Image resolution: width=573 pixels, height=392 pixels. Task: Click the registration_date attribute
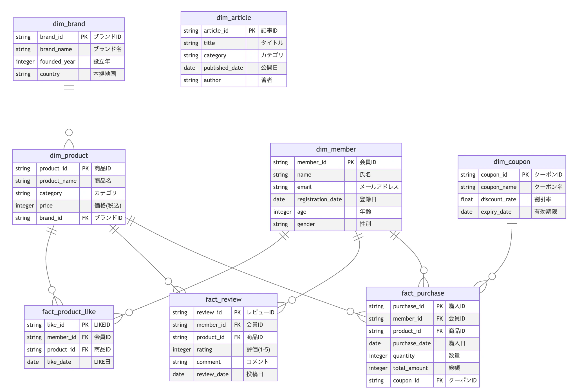tap(319, 199)
